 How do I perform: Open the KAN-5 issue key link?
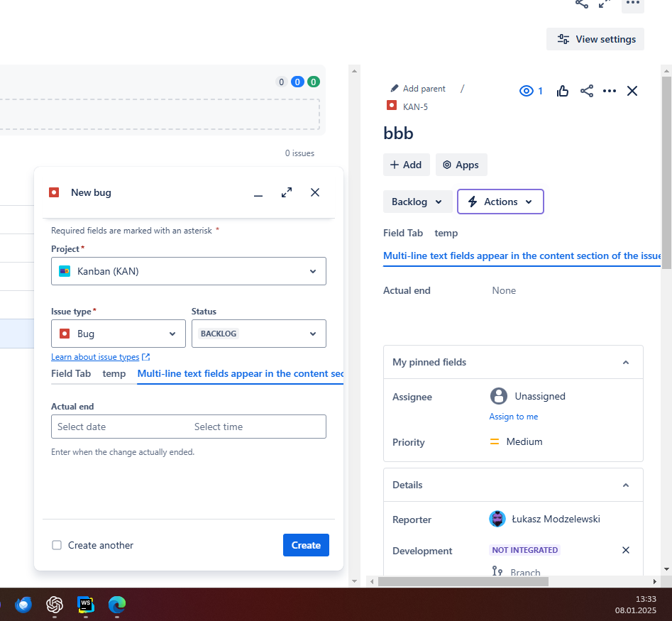415,106
